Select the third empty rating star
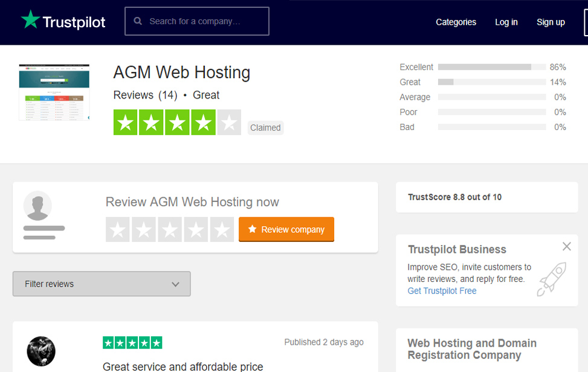The image size is (588, 372). [170, 230]
